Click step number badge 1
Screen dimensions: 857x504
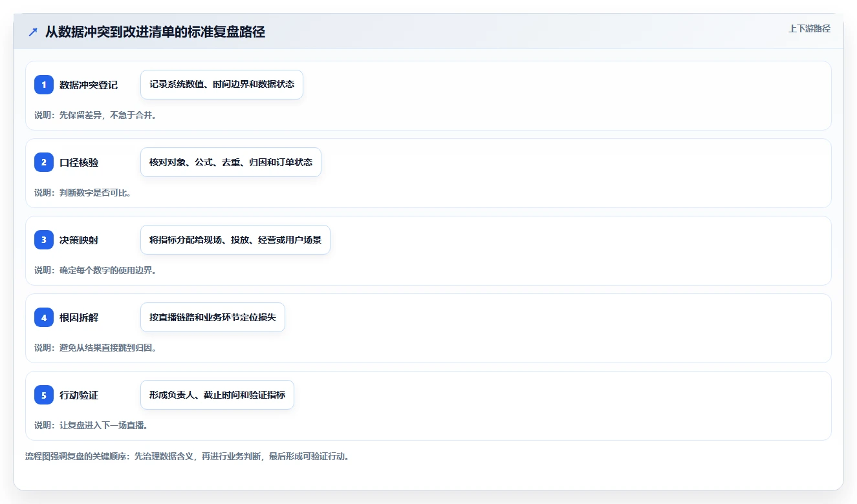[44, 85]
